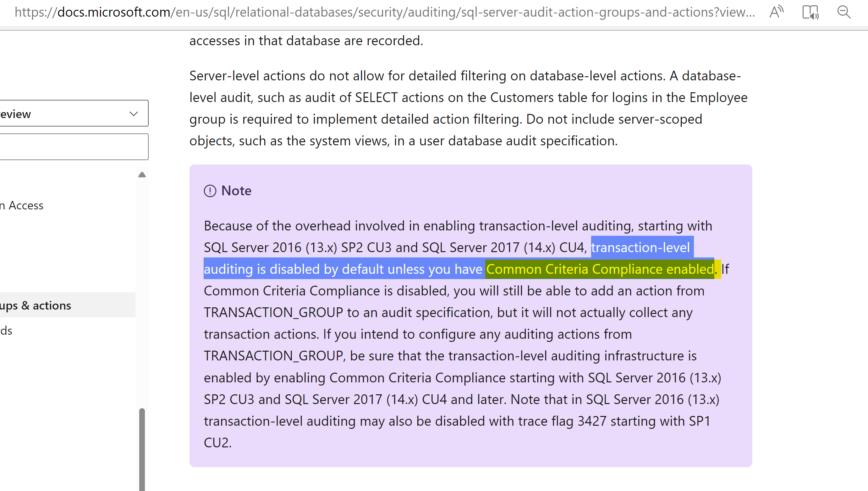The height and width of the screenshot is (491, 868).
Task: Click the sidebar scrollbar thumb
Action: tap(142, 449)
